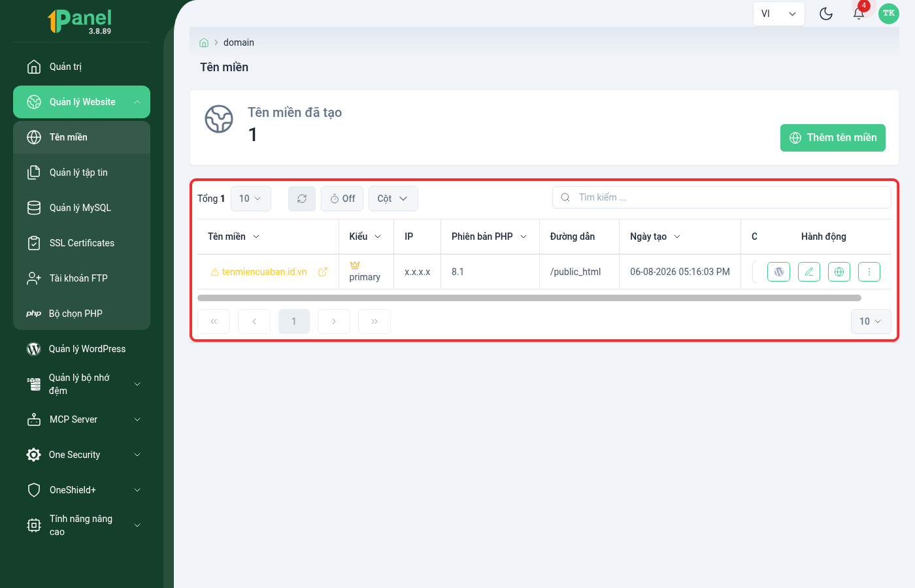This screenshot has height=588, width=915.
Task: Expand One Security sidebar section
Action: tap(82, 455)
